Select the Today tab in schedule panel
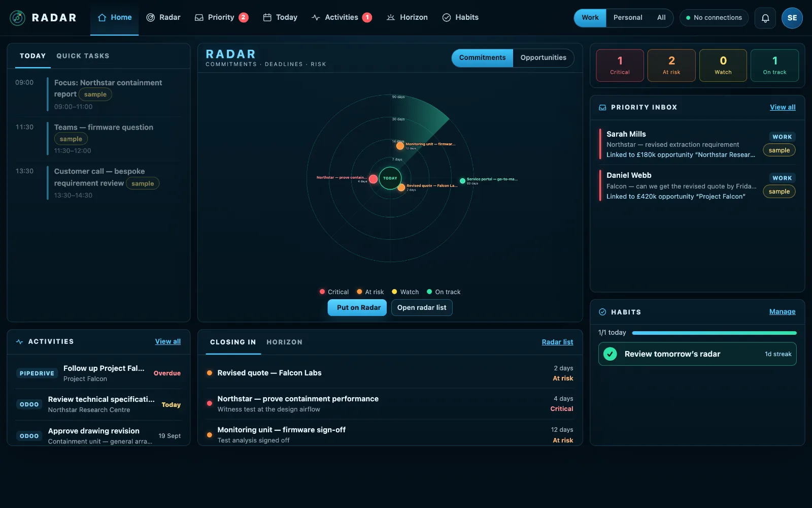The image size is (812, 508). coord(32,56)
